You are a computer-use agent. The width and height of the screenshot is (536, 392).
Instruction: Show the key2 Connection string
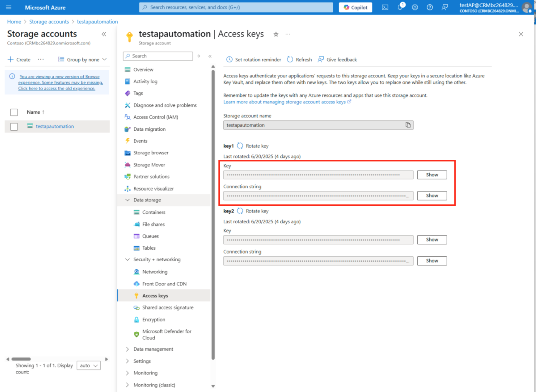point(432,261)
